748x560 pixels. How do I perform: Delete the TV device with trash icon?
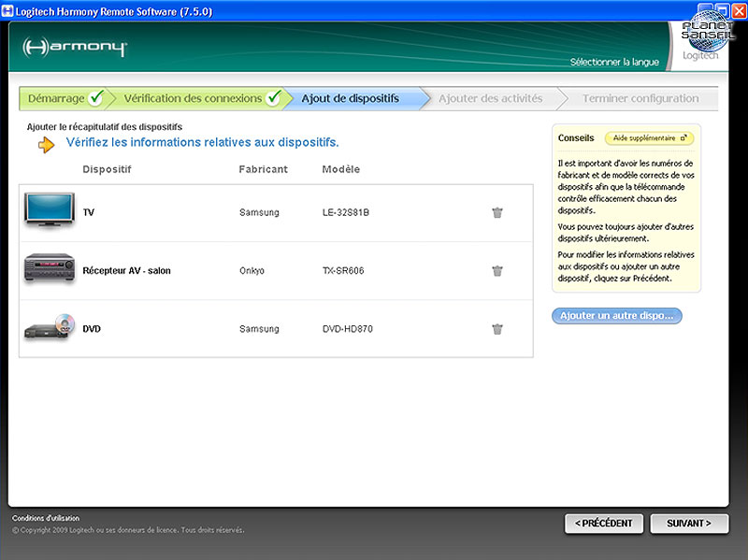coord(497,213)
